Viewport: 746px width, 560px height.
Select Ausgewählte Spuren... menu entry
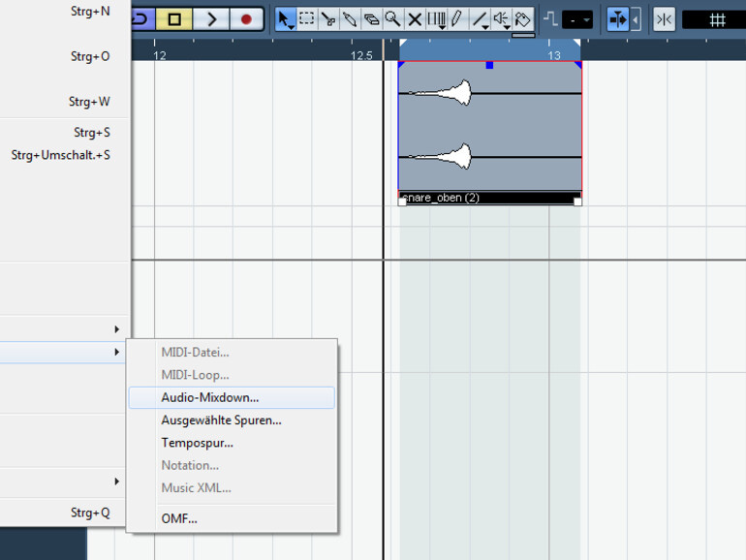coord(221,420)
